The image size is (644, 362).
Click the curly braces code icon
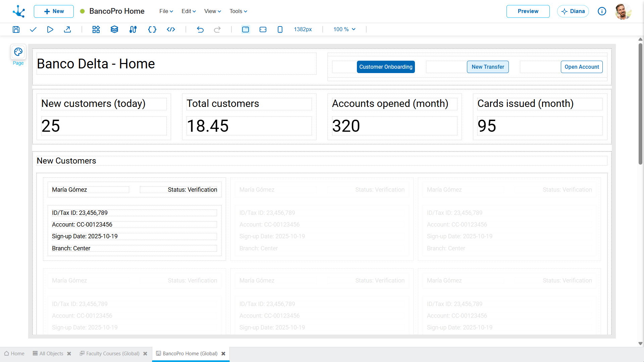coord(152,29)
